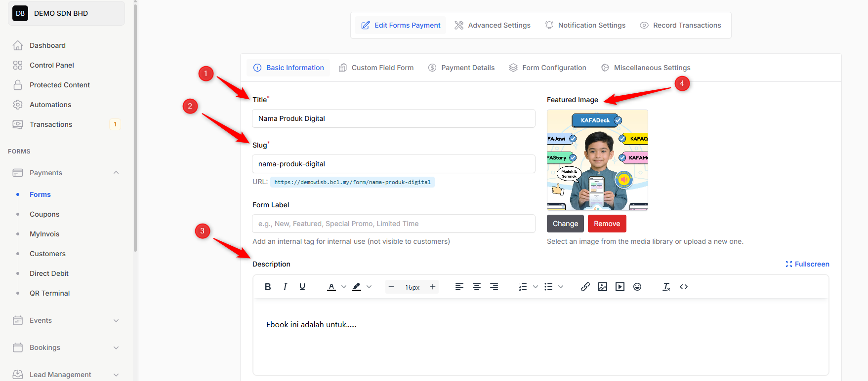Viewport: 868px width, 381px height.
Task: Remove the featured image
Action: (607, 224)
